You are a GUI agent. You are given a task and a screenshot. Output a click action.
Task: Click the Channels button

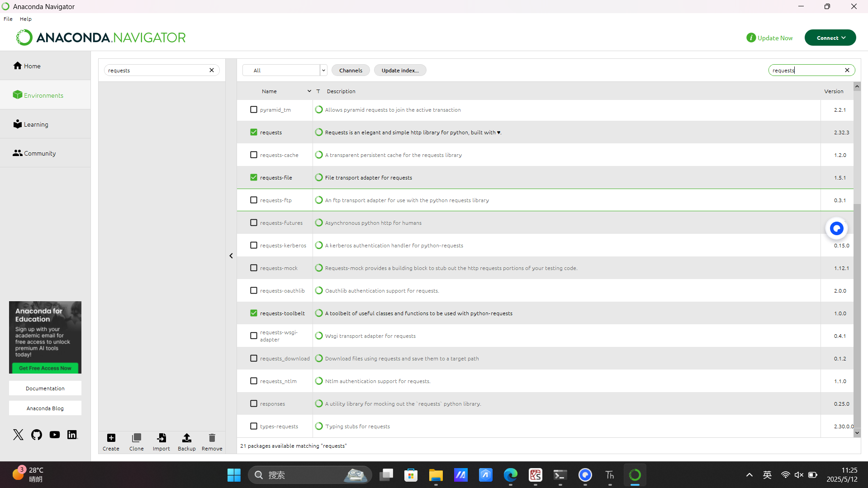point(351,70)
